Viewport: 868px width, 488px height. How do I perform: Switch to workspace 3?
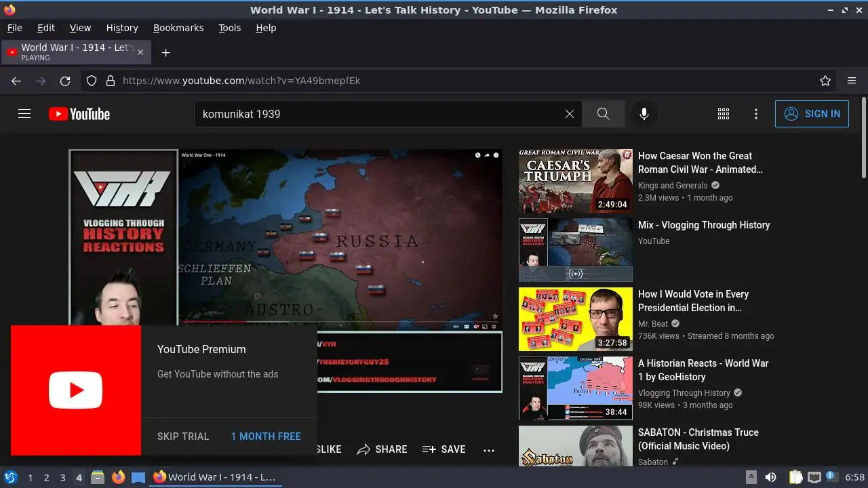point(62,478)
